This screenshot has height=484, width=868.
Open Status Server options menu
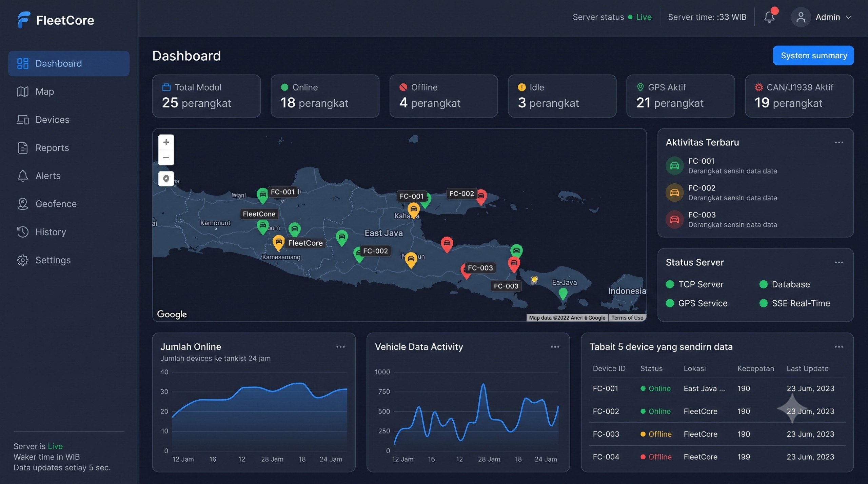839,262
